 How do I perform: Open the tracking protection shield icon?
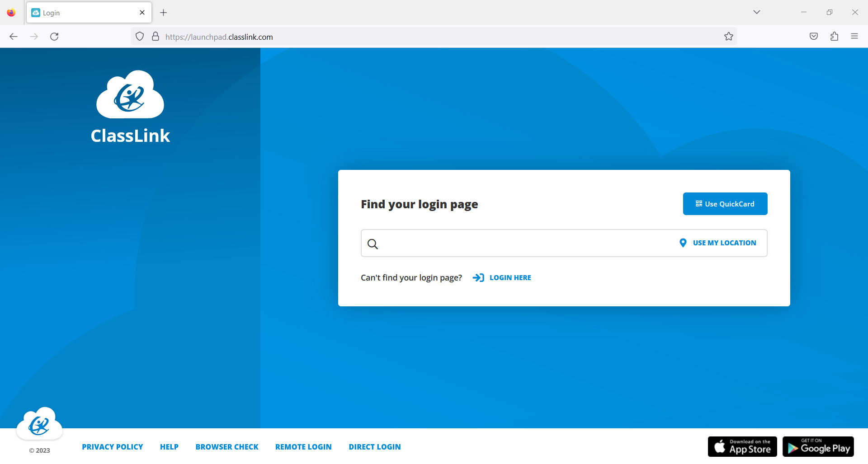139,36
